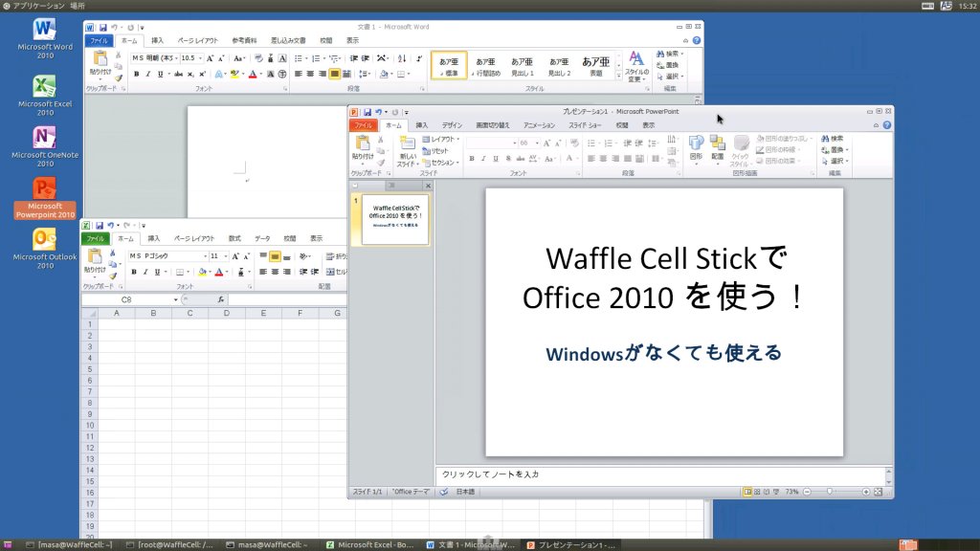Click Undo icon in PowerPoint title bar

(x=378, y=113)
